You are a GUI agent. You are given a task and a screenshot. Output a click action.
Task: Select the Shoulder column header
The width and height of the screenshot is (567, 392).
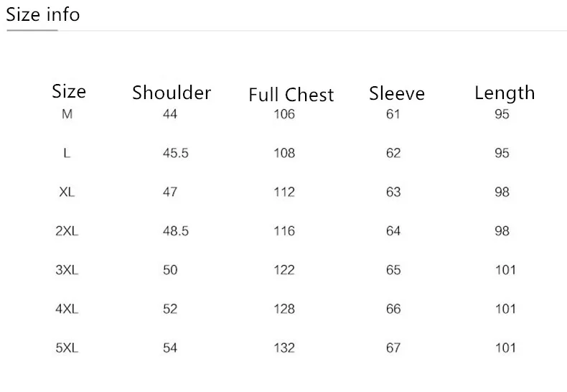click(x=172, y=93)
